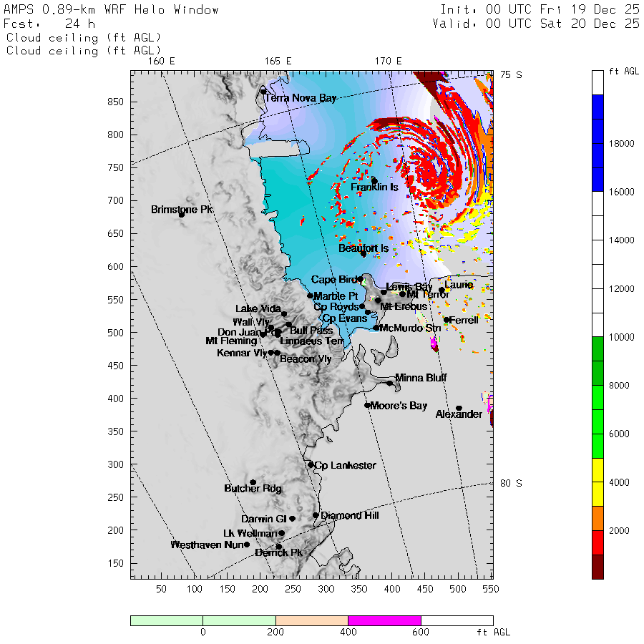Click the dark red swatch at the color bar bottom
The height and width of the screenshot is (644, 644).
(597, 567)
